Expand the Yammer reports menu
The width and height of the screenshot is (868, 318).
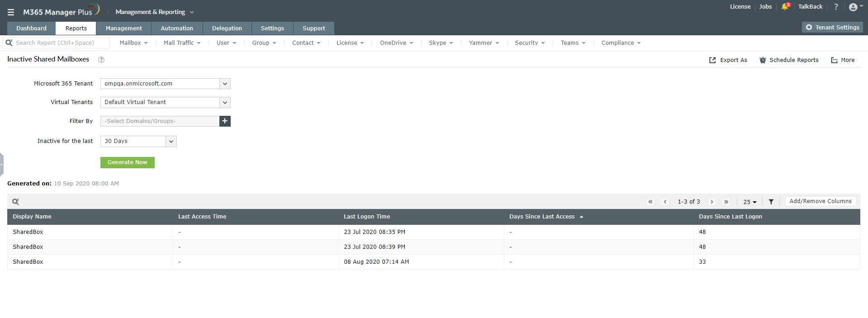[x=484, y=43]
